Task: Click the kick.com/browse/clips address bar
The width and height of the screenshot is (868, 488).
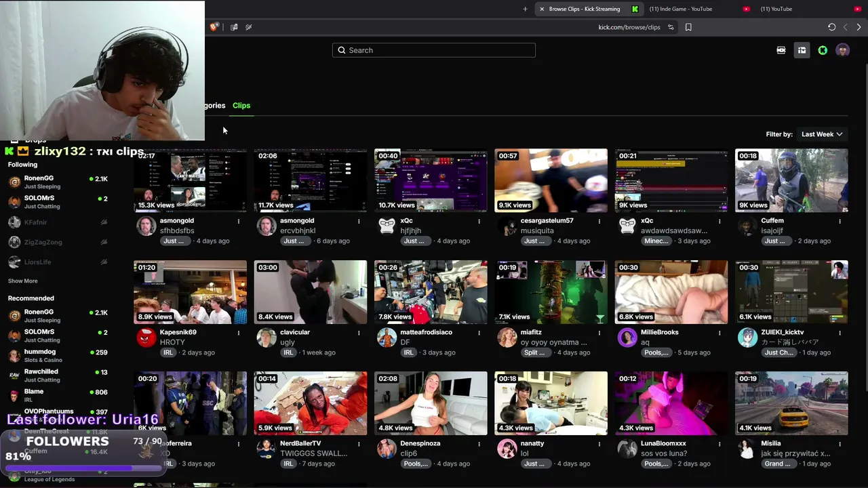Action: (629, 27)
